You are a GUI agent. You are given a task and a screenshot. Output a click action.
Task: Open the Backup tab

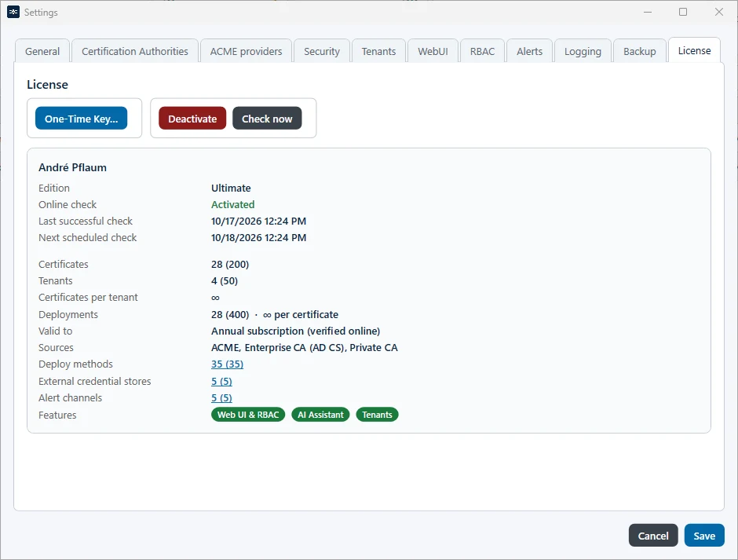pyautogui.click(x=639, y=51)
